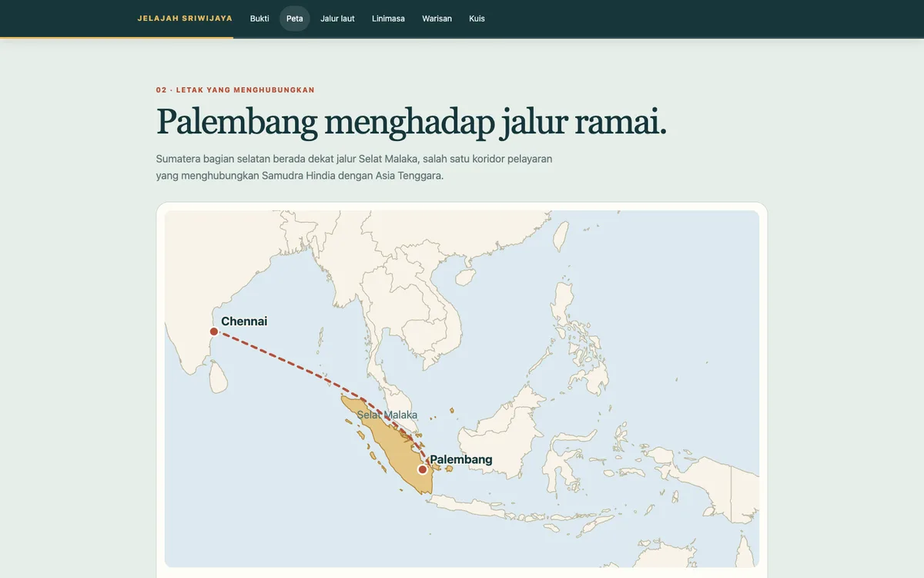Image resolution: width=924 pixels, height=578 pixels.
Task: Open the Jelajah Sriwijaya home link
Action: click(x=185, y=18)
